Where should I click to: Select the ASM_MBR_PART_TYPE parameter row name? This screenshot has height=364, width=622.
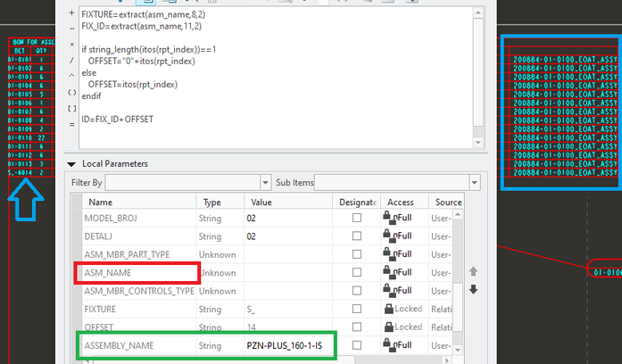139,254
